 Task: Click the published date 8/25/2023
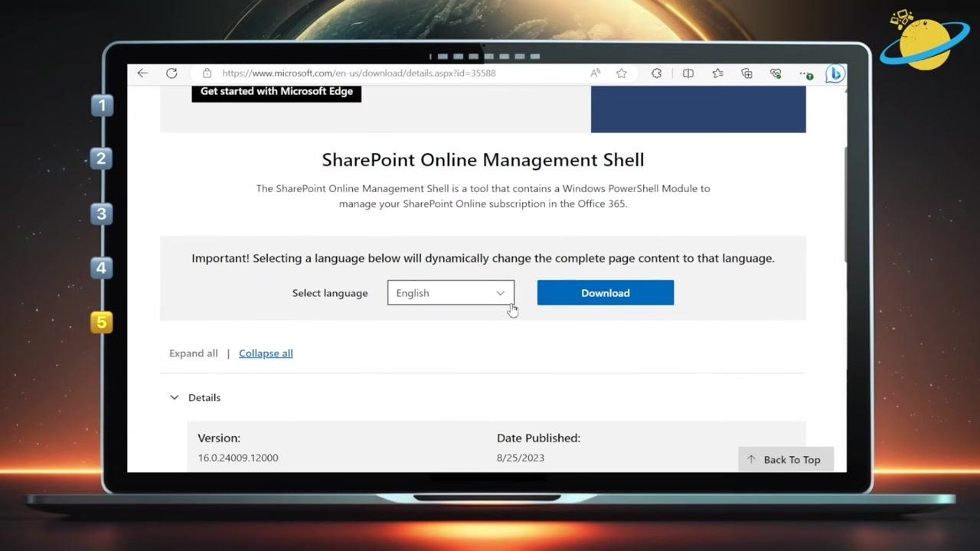(x=521, y=458)
